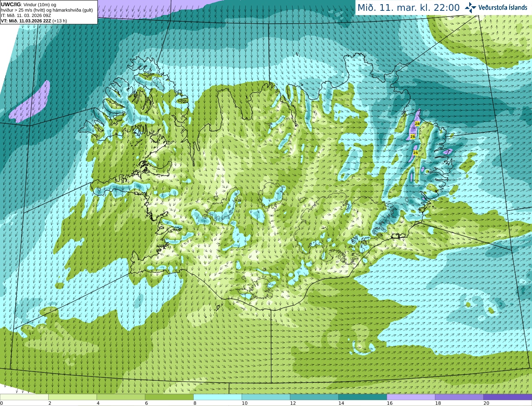The height and width of the screenshot is (406, 532).
Task: Click the 'UWC/IG: Vindur (10m) og' title line
Action: 29,5
